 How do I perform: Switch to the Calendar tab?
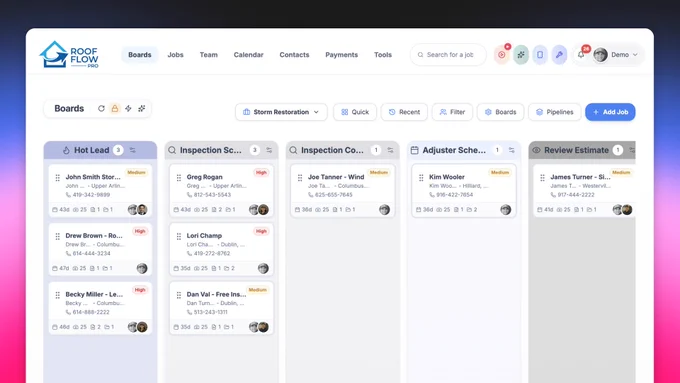pyautogui.click(x=248, y=55)
